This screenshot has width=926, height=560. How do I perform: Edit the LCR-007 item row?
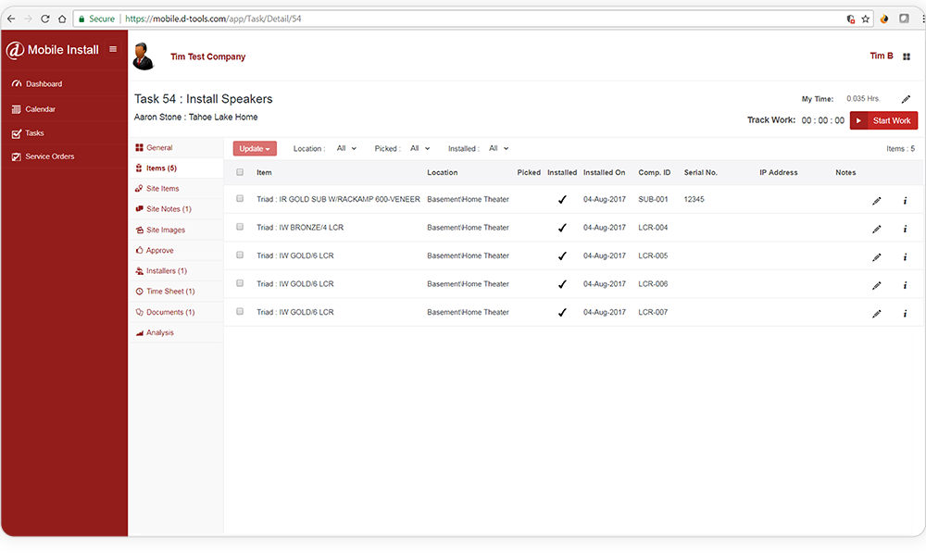click(876, 314)
